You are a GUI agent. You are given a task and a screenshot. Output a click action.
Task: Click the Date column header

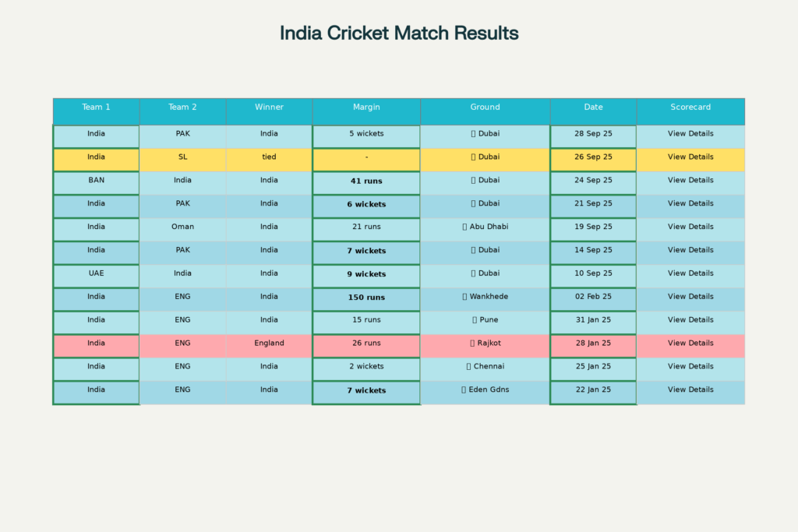593,107
